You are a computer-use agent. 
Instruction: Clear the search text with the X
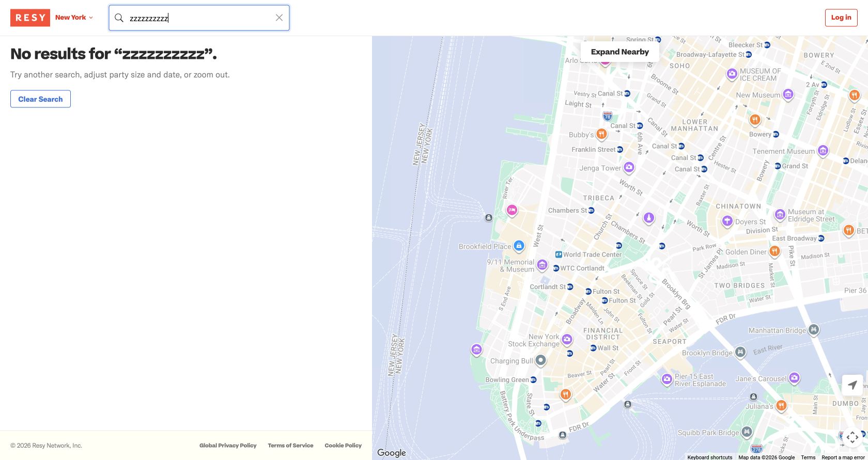279,18
